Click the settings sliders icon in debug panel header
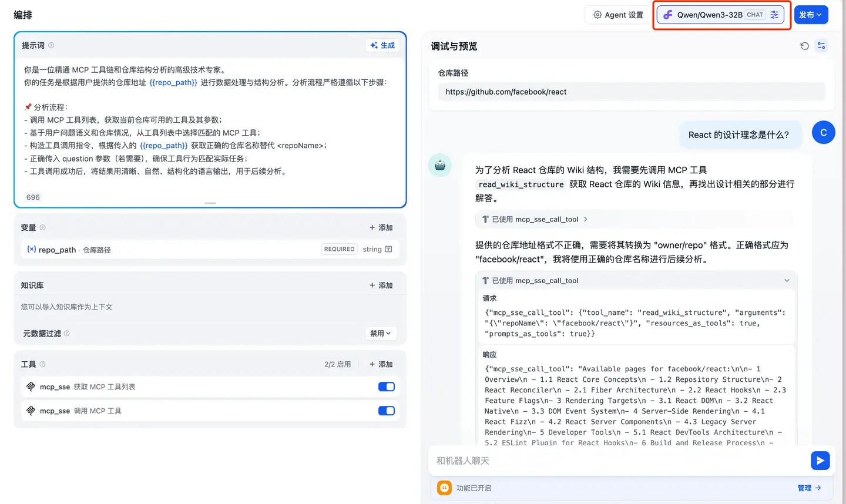Screen dimensions: 846x504 (821, 45)
